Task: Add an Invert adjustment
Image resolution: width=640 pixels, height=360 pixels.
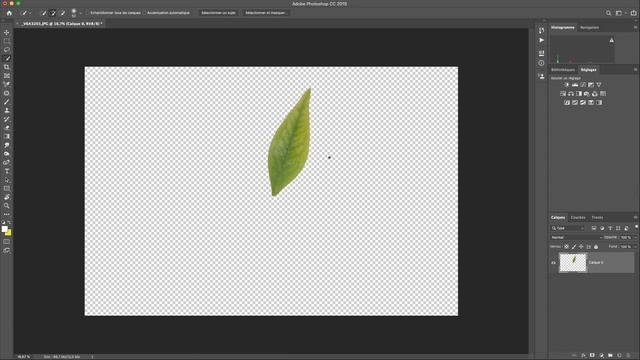Action: click(x=567, y=103)
